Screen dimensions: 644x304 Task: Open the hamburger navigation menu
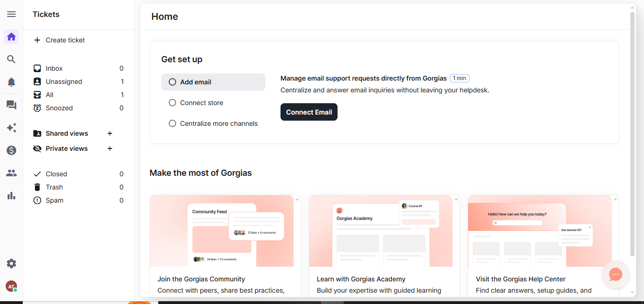click(11, 14)
